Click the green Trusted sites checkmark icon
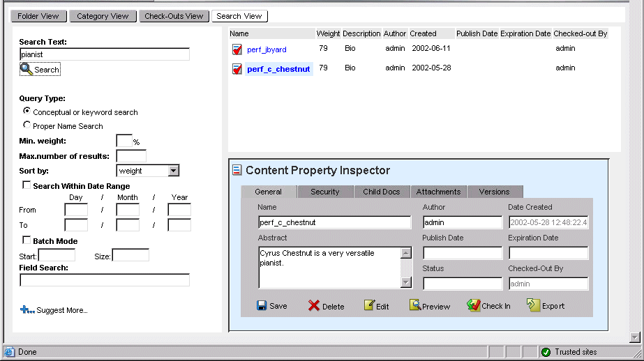Image resolution: width=644 pixels, height=361 pixels. (x=546, y=352)
